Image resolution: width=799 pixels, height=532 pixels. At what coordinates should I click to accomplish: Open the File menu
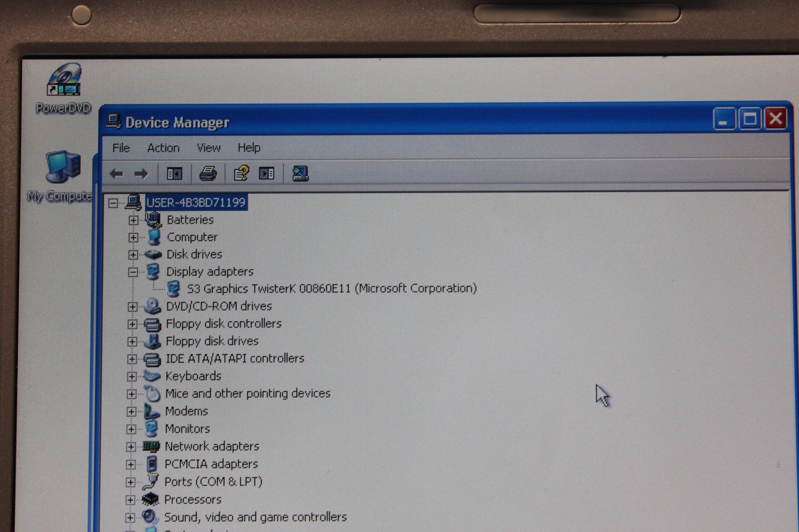pyautogui.click(x=121, y=148)
